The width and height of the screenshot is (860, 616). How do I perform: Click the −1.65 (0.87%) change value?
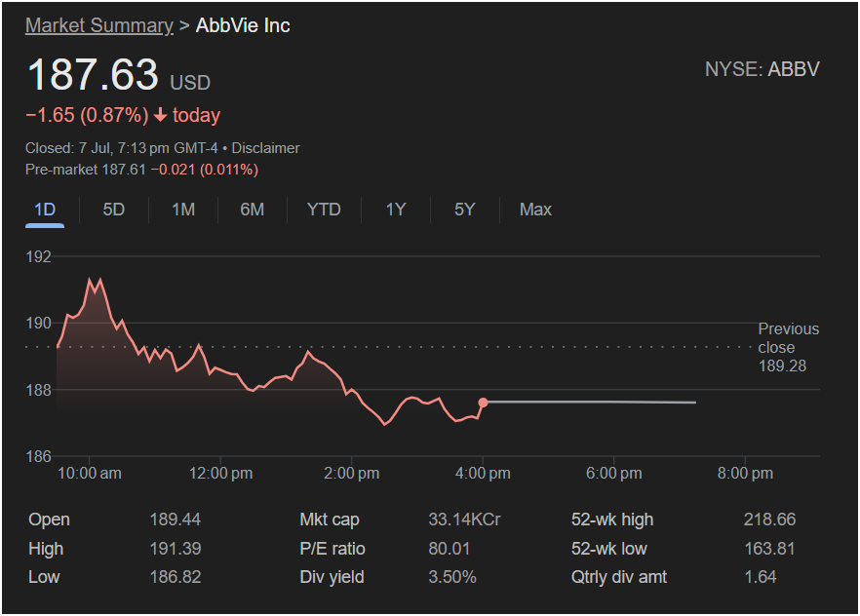(x=87, y=115)
